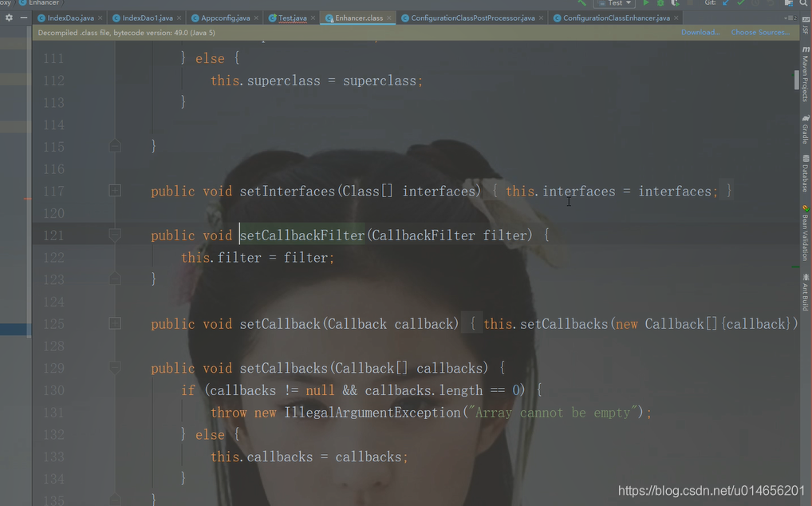The width and height of the screenshot is (812, 506).
Task: Expand folded setInterfaces method at line 117
Action: coord(115,191)
